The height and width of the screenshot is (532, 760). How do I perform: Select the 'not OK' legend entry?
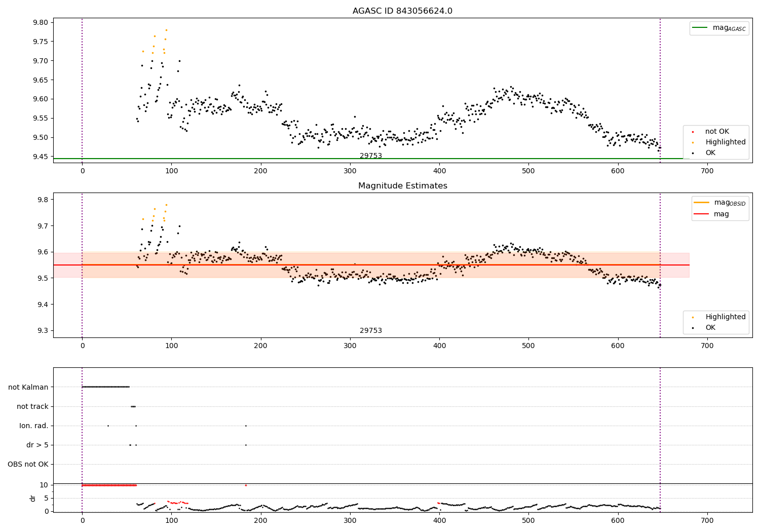[x=717, y=132]
